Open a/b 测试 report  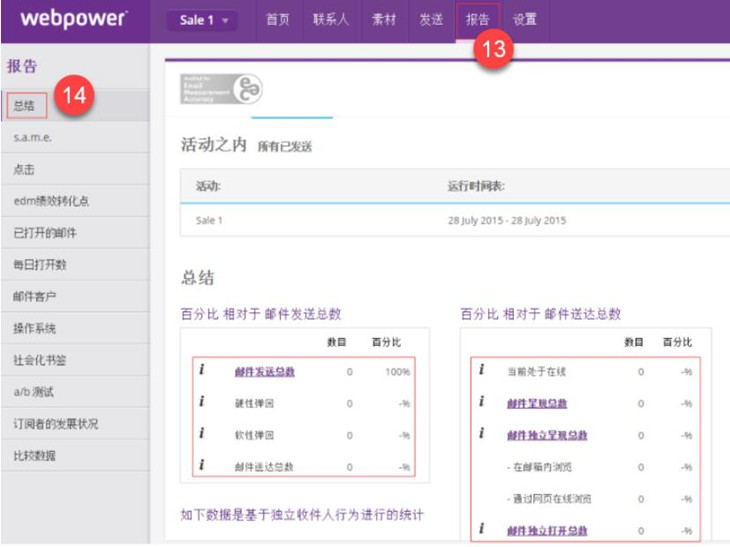tap(75, 392)
